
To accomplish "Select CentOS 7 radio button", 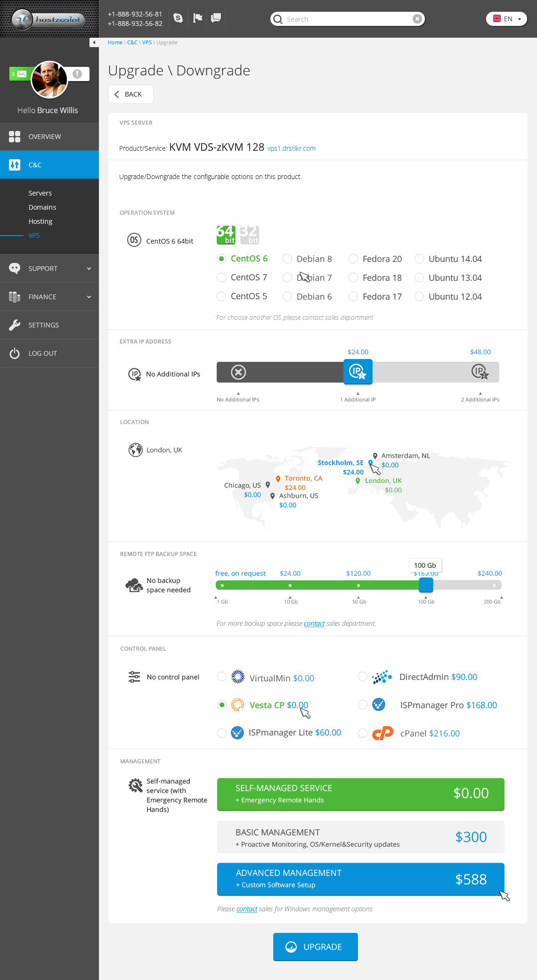I will [x=221, y=278].
